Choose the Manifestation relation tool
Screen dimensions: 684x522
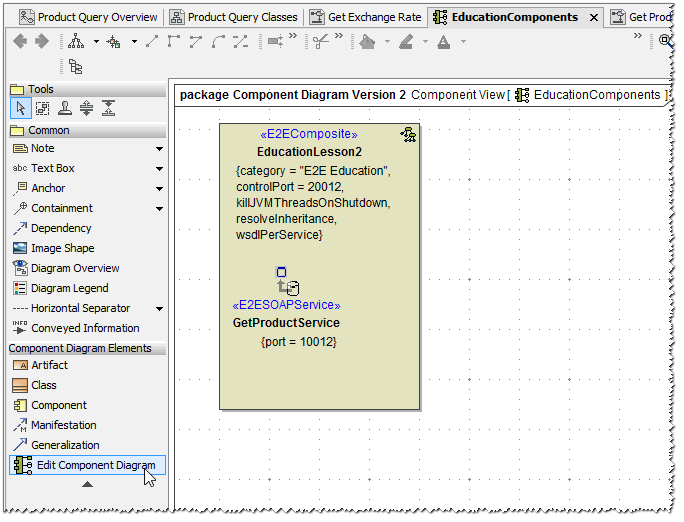pos(63,425)
